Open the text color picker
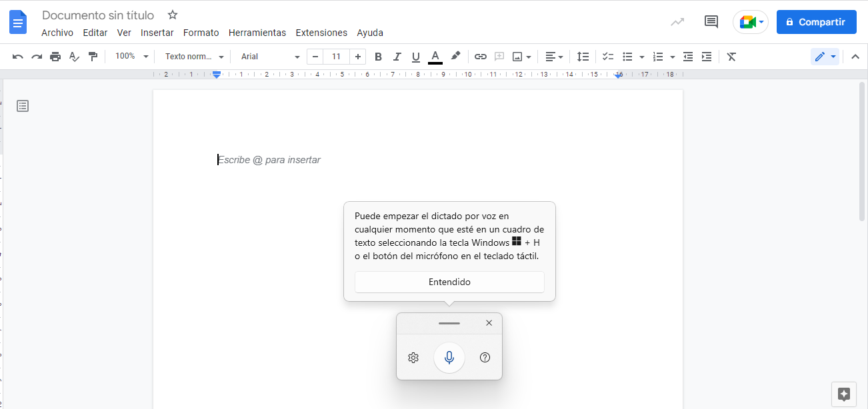 435,57
